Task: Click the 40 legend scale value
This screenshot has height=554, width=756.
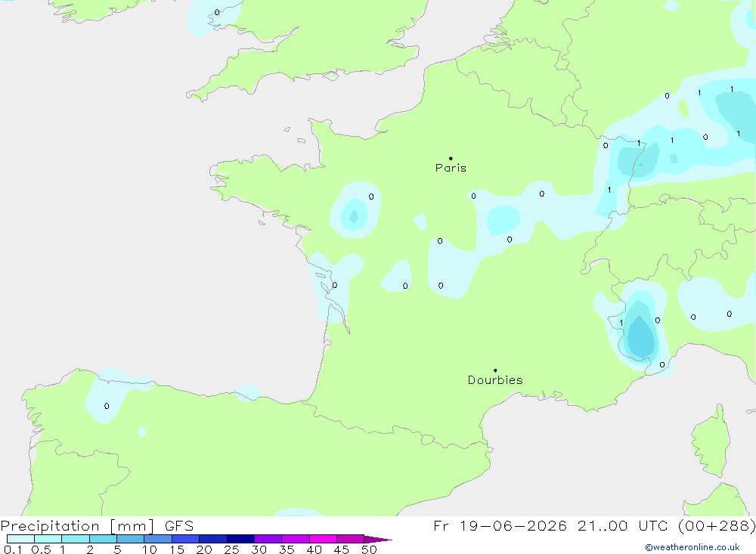Action: coord(314,549)
